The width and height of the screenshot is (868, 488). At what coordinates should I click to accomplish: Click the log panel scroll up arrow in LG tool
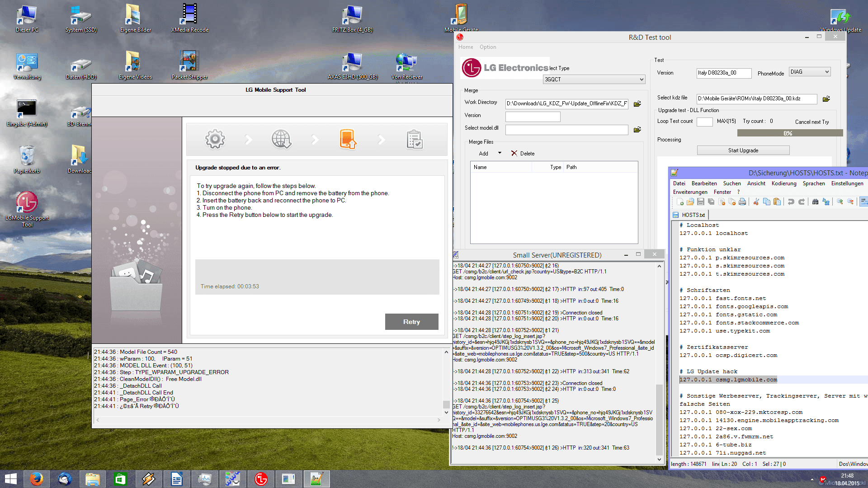click(x=446, y=352)
